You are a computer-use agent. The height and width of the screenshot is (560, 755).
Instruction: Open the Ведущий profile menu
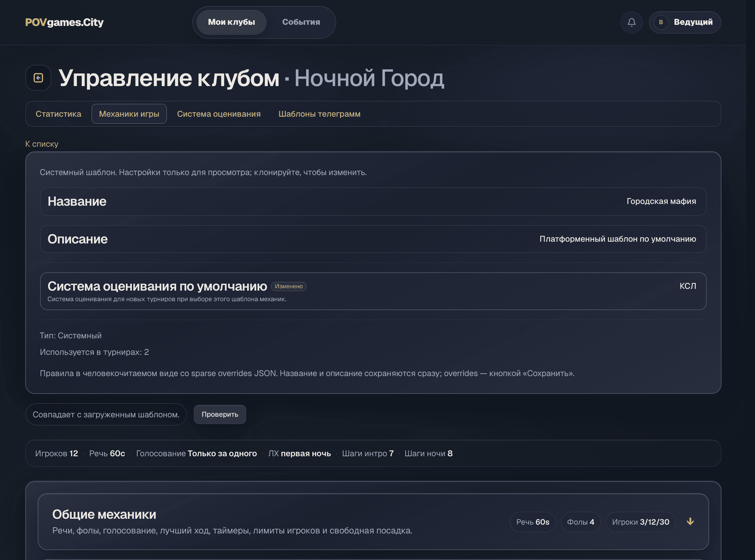(x=685, y=22)
